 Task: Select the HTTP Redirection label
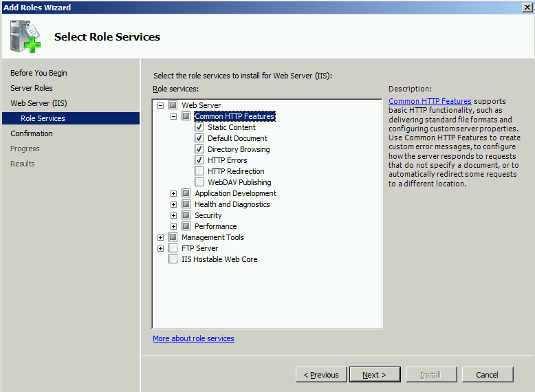point(236,171)
